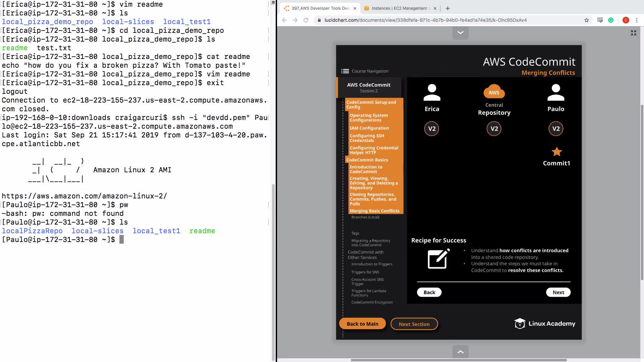Screen dimensions: 644x362
Task: Click the browser back arrow
Action: [284, 20]
